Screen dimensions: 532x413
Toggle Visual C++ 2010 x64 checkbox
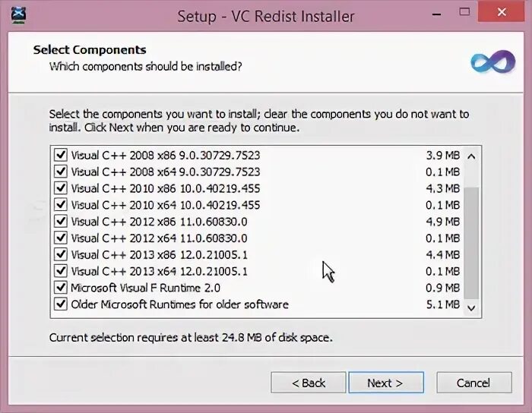(61, 205)
